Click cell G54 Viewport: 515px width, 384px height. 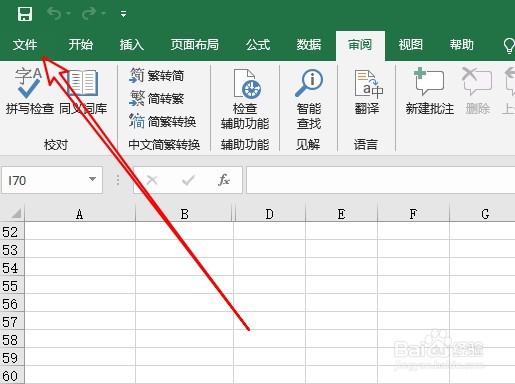(482, 267)
